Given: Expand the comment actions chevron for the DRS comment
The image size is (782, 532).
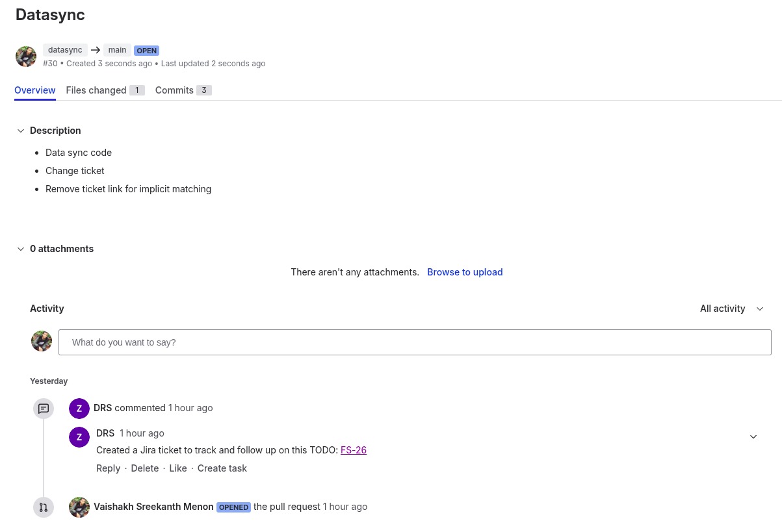Looking at the screenshot, I should 753,437.
